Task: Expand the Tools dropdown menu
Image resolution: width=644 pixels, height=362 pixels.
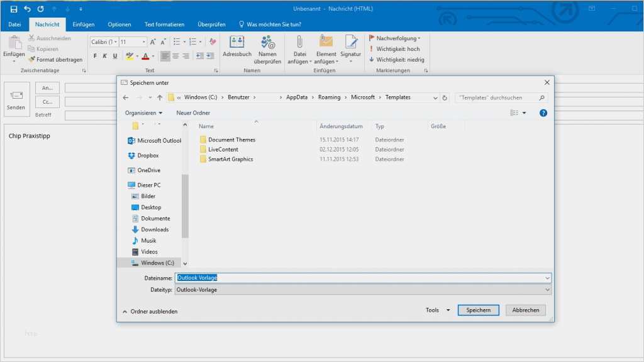Action: point(438,310)
